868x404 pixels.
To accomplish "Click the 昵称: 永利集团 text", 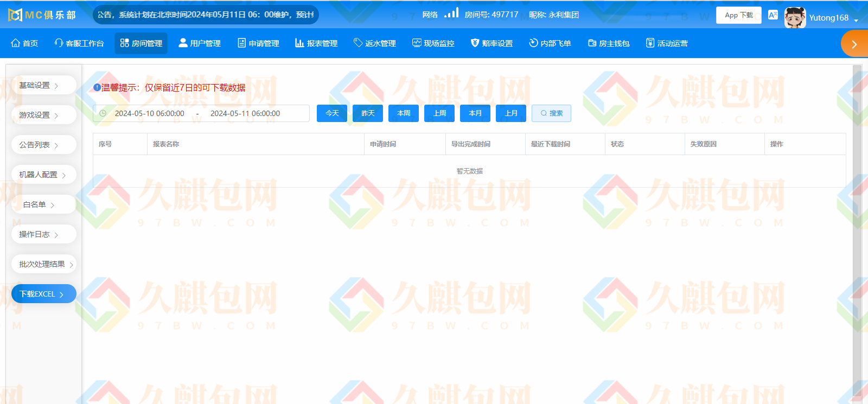I will coord(554,15).
